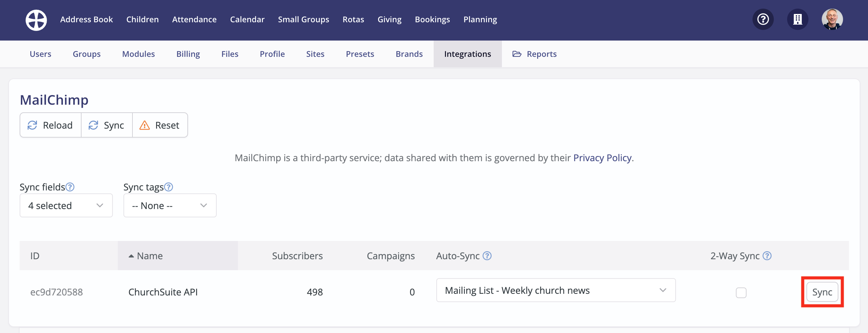Open the Reports link
The height and width of the screenshot is (333, 868).
click(535, 54)
